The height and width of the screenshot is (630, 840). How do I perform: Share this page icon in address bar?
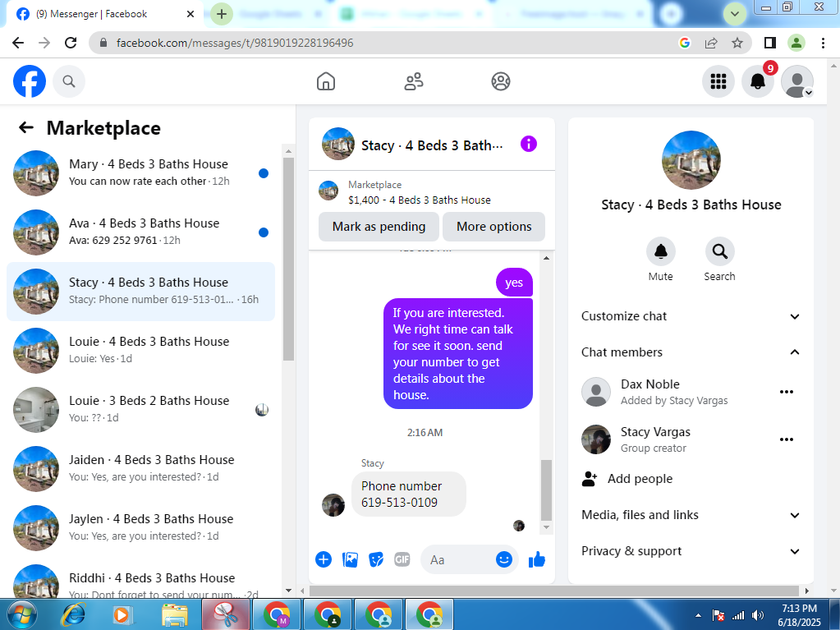pyautogui.click(x=711, y=43)
